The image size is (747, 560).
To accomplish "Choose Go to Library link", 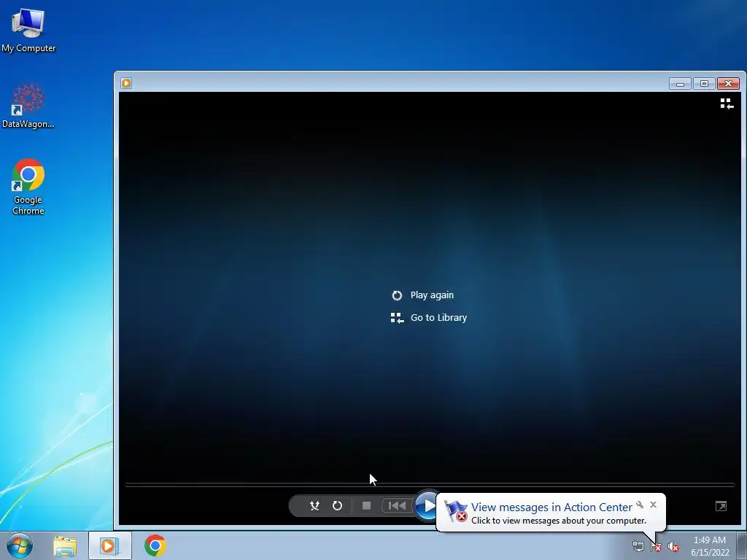I will 438,318.
